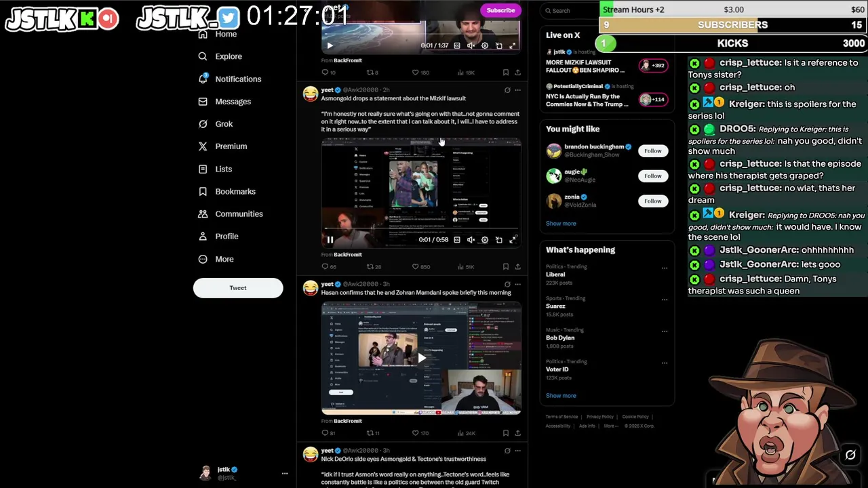Viewport: 868px width, 488px height.
Task: Click the Profile person icon
Action: 203,237
